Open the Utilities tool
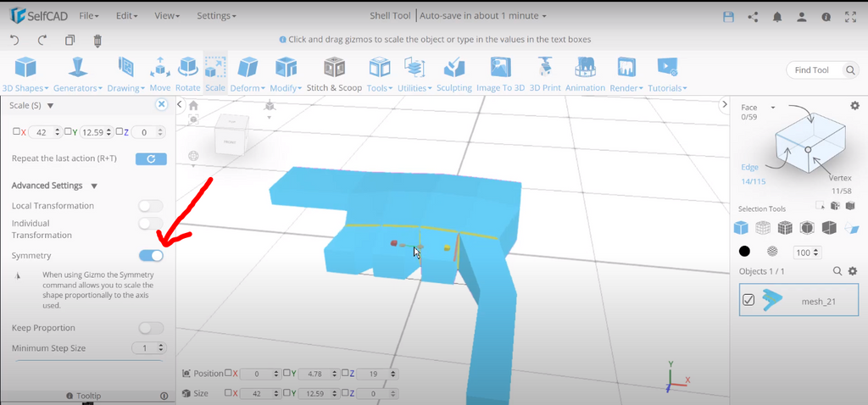This screenshot has width=868, height=405. (415, 75)
